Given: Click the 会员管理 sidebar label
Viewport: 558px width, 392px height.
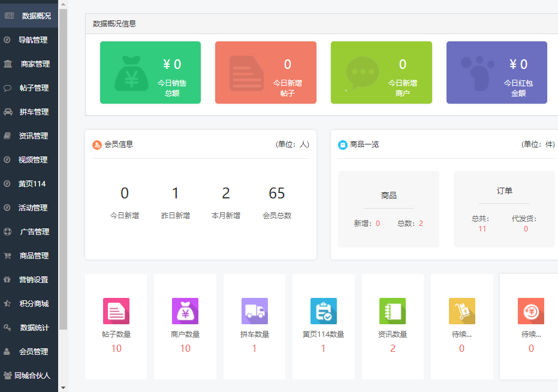Looking at the screenshot, I should 34,351.
